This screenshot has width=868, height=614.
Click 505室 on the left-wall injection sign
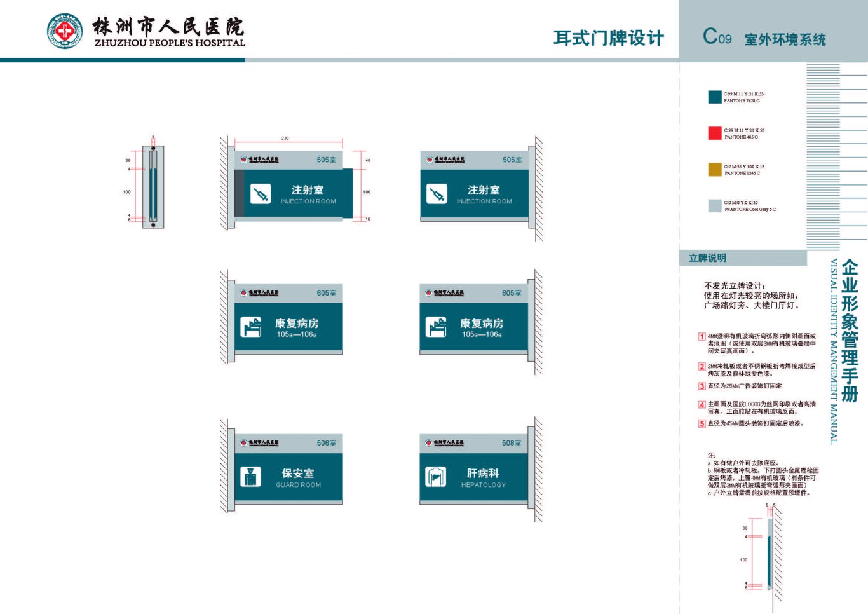(327, 160)
